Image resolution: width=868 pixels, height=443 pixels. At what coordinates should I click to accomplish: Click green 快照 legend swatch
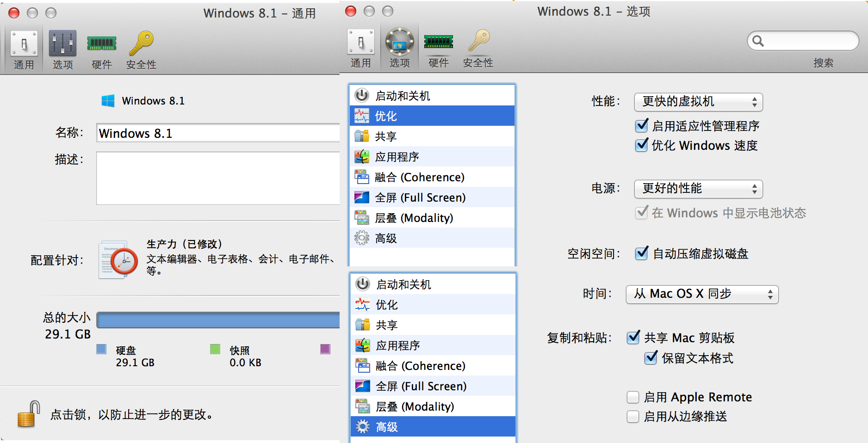pyautogui.click(x=215, y=349)
